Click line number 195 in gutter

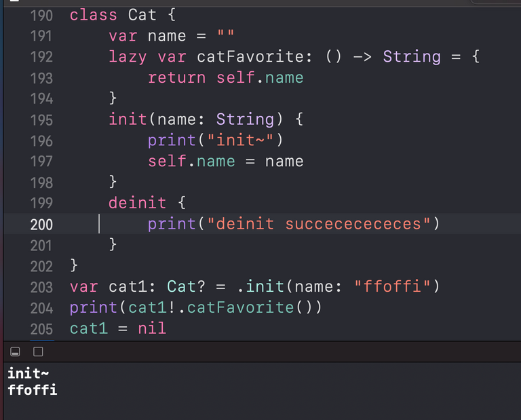41,120
